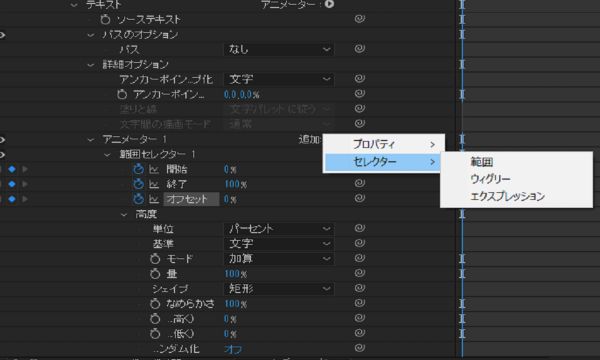Toggle stopwatch for 量 property
Image resolution: width=600 pixels, height=360 pixels.
pyautogui.click(x=155, y=274)
